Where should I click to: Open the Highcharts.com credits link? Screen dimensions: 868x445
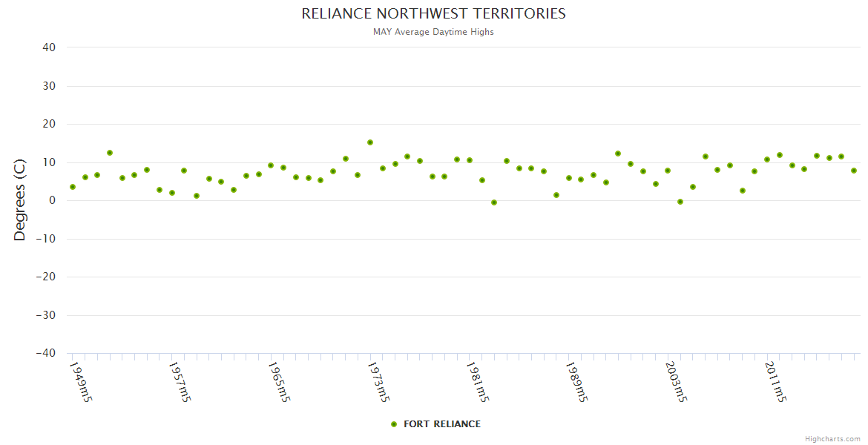click(832, 439)
